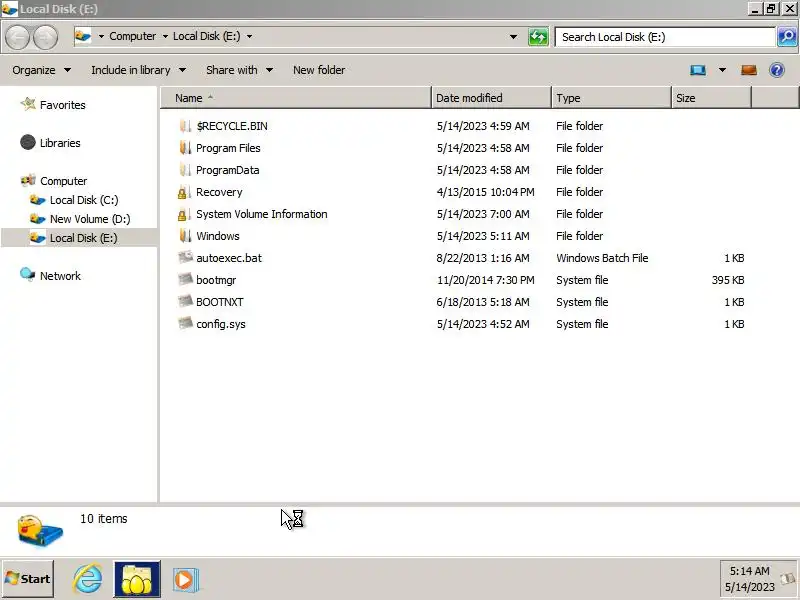Launch Internet Explorer from the taskbar
The image size is (800, 600).
[87, 579]
